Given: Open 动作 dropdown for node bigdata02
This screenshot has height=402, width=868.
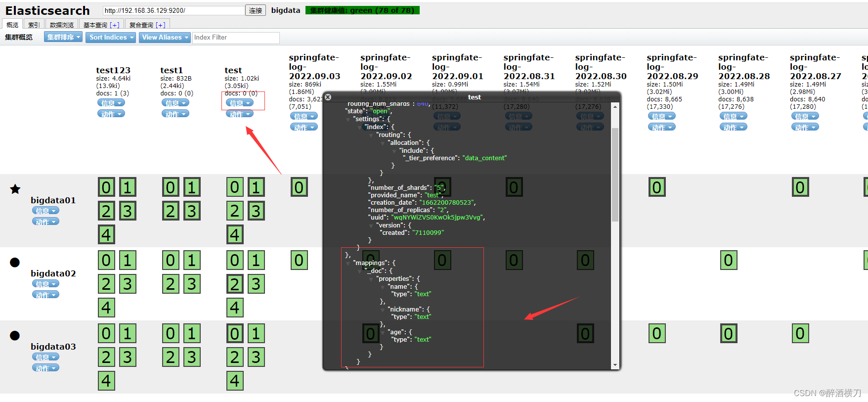Looking at the screenshot, I should pos(45,295).
